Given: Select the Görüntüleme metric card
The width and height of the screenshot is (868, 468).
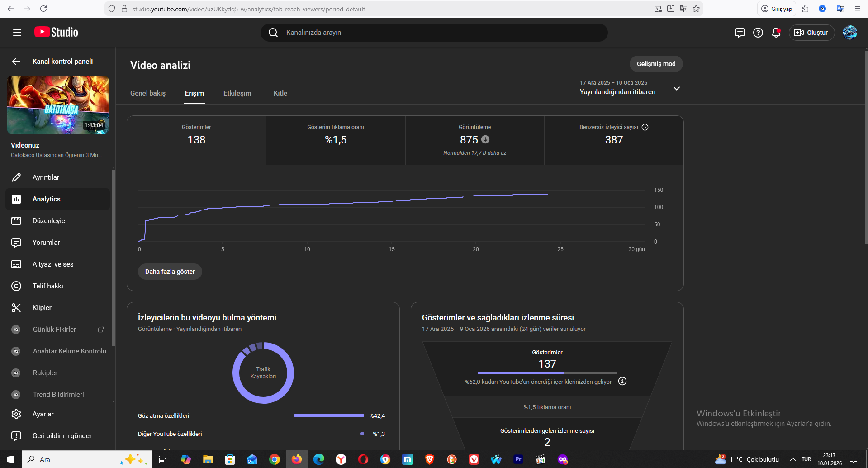Looking at the screenshot, I should point(474,140).
